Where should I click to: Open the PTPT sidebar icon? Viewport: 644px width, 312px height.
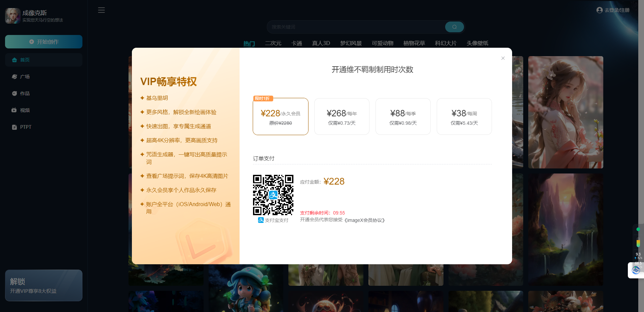click(14, 127)
